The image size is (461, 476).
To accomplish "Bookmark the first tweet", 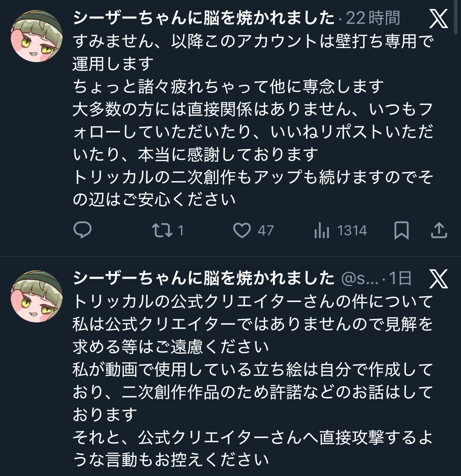I will tap(401, 230).
